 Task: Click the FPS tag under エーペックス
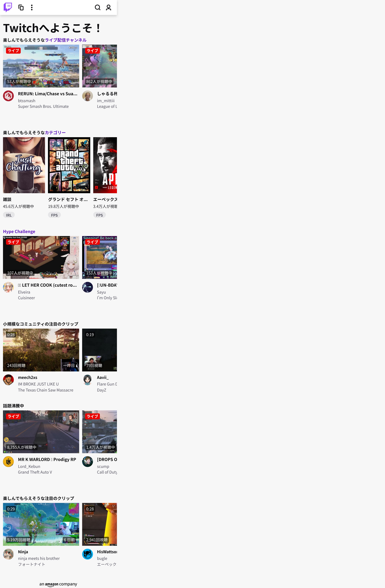[x=99, y=215]
